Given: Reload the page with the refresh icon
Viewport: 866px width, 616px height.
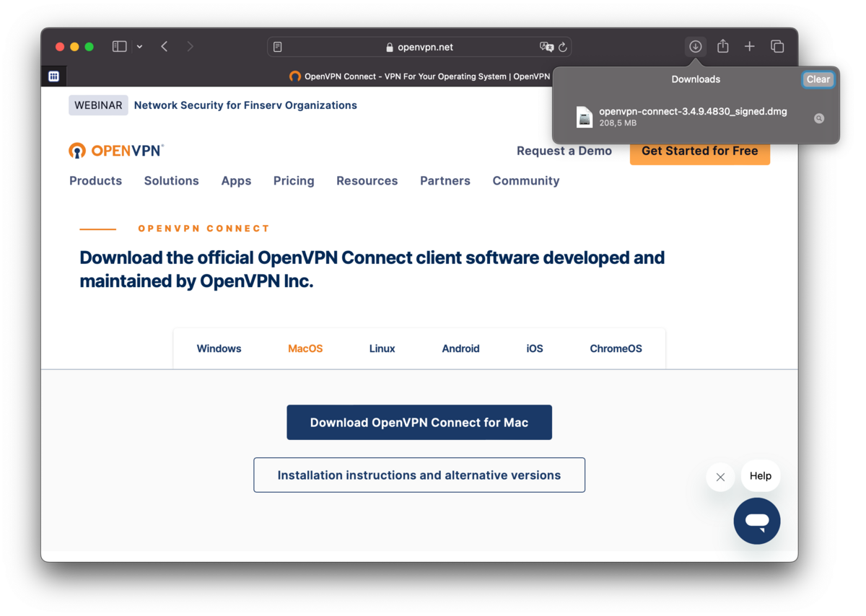Looking at the screenshot, I should pos(563,47).
